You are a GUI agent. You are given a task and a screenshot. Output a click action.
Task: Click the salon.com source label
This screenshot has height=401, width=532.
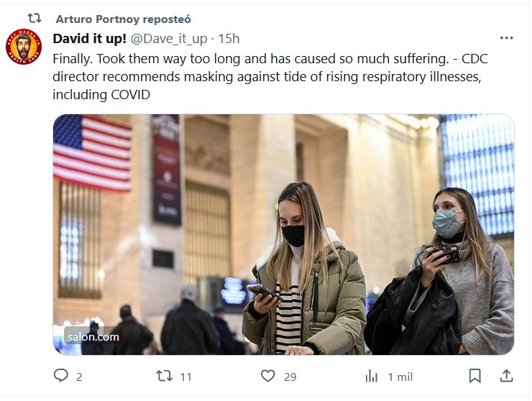(x=92, y=336)
